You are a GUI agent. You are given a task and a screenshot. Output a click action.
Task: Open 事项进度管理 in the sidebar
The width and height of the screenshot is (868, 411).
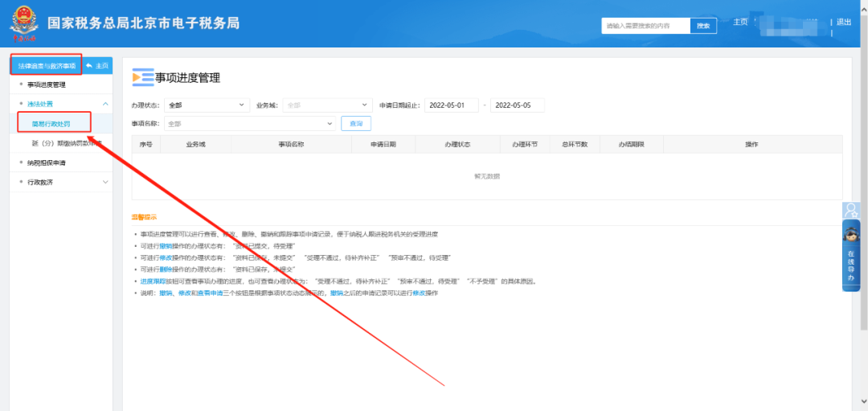[47, 84]
